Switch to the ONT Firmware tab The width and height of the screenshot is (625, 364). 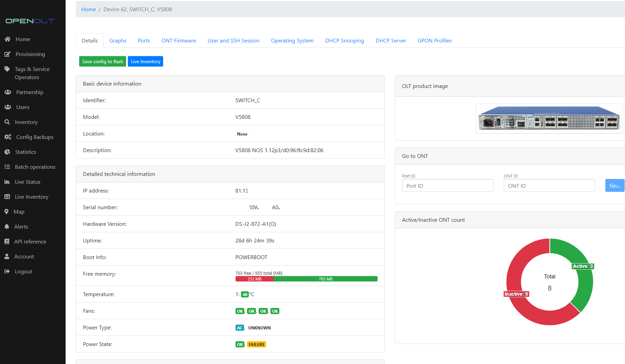click(179, 40)
